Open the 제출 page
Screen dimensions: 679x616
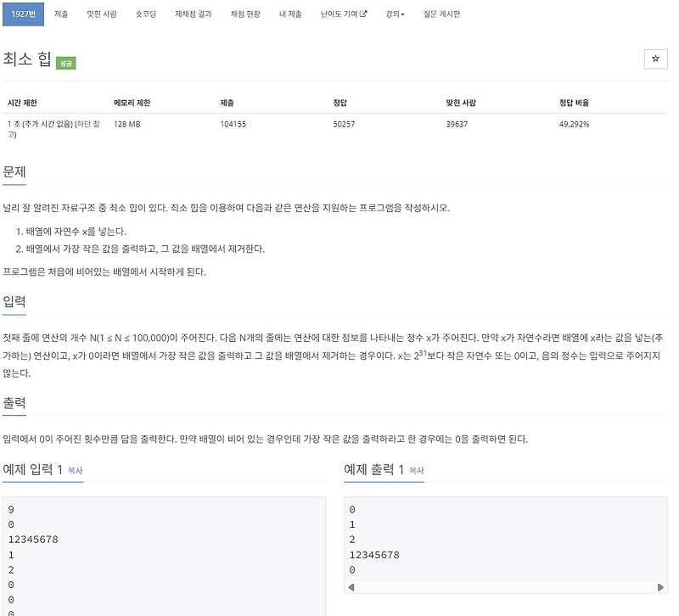60,14
